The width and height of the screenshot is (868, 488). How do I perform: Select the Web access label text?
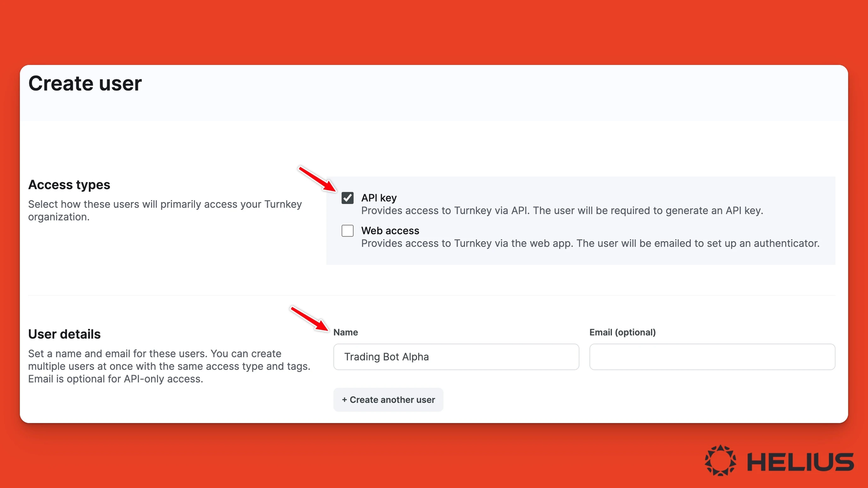point(390,231)
